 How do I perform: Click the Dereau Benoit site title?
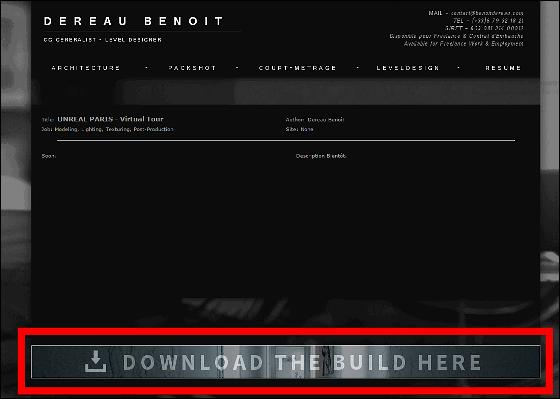[134, 21]
